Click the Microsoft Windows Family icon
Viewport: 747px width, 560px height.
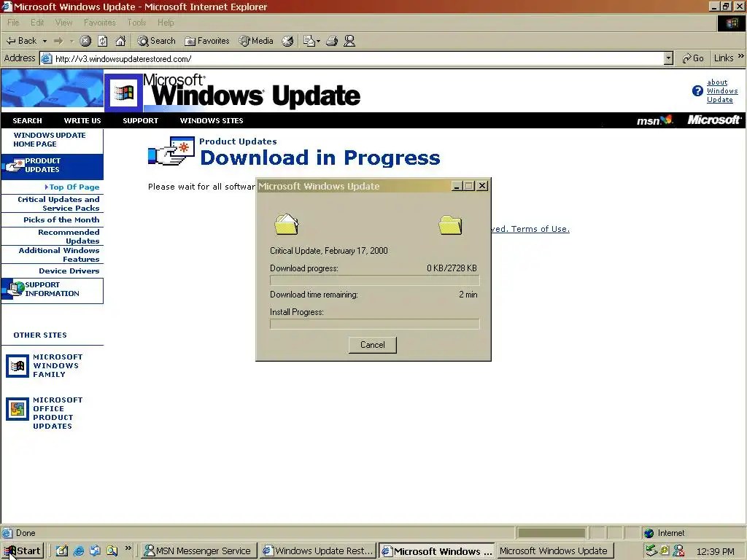(18, 366)
